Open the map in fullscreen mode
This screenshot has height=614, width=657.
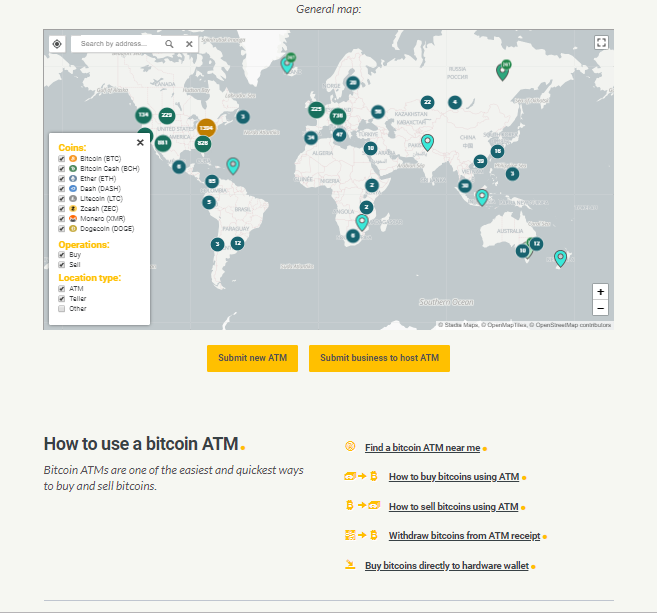(x=601, y=42)
